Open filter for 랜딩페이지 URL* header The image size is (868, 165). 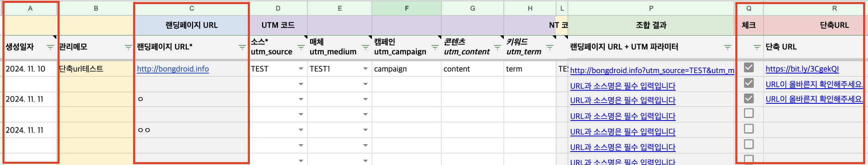tap(242, 47)
